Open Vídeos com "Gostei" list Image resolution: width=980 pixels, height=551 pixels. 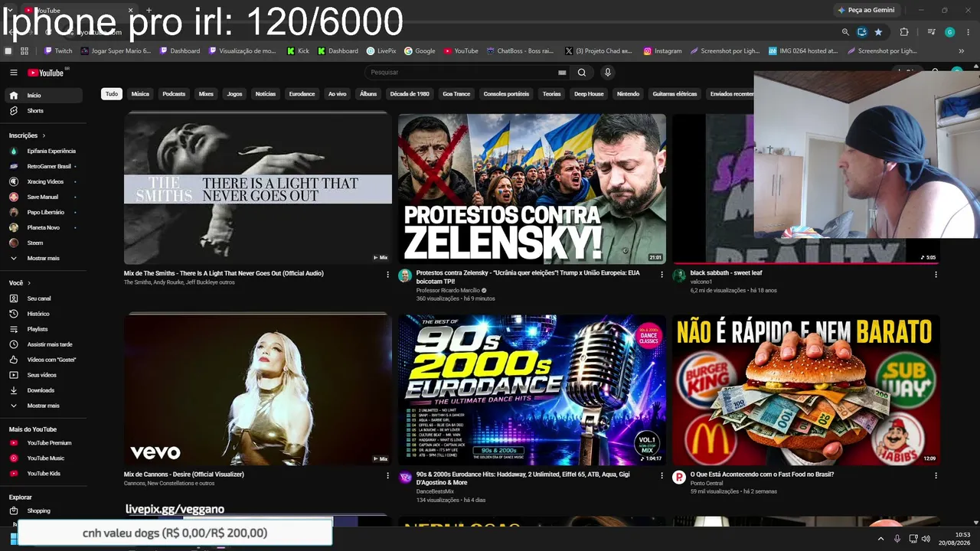pos(44,360)
